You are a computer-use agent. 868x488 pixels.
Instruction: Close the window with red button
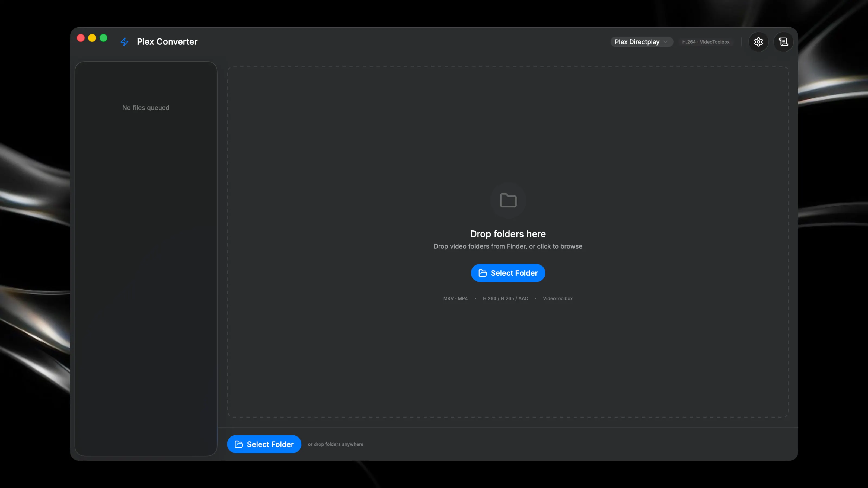pos(81,38)
